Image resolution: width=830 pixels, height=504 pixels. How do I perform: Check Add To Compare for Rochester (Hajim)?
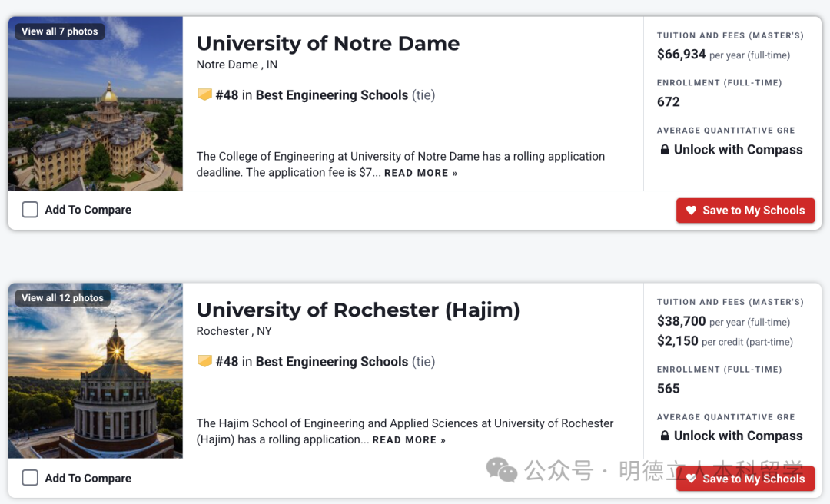(x=30, y=478)
